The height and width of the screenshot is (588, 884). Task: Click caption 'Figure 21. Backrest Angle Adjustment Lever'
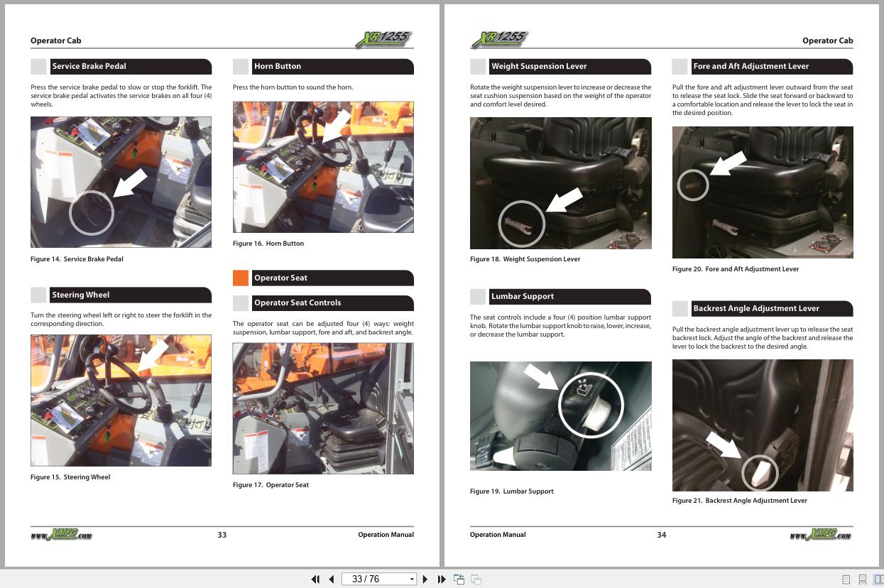pos(740,501)
